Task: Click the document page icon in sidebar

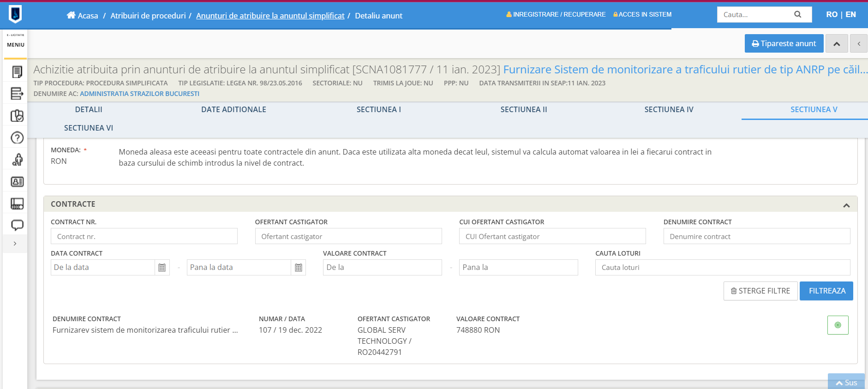Action: pos(17,72)
